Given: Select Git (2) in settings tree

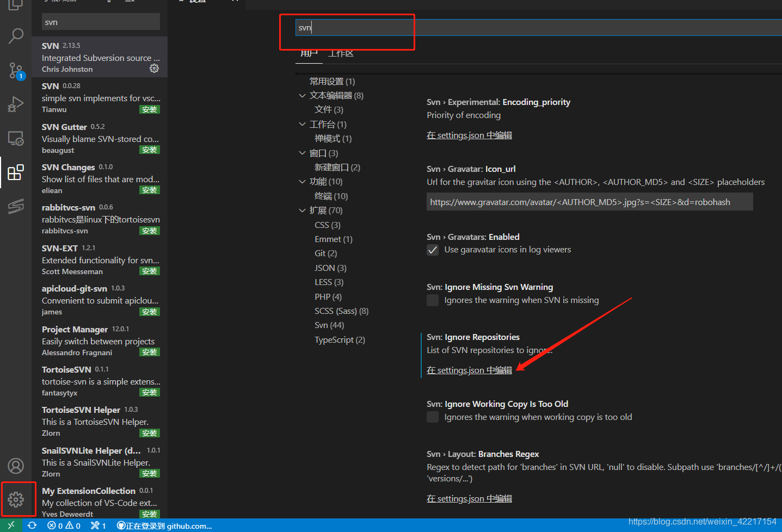Looking at the screenshot, I should point(326,253).
